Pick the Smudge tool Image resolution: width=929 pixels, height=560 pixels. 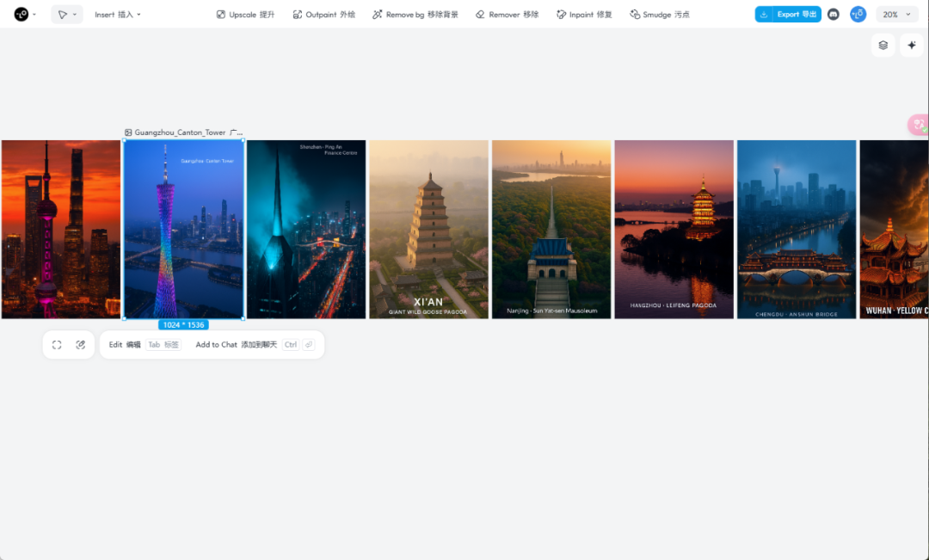coord(659,15)
